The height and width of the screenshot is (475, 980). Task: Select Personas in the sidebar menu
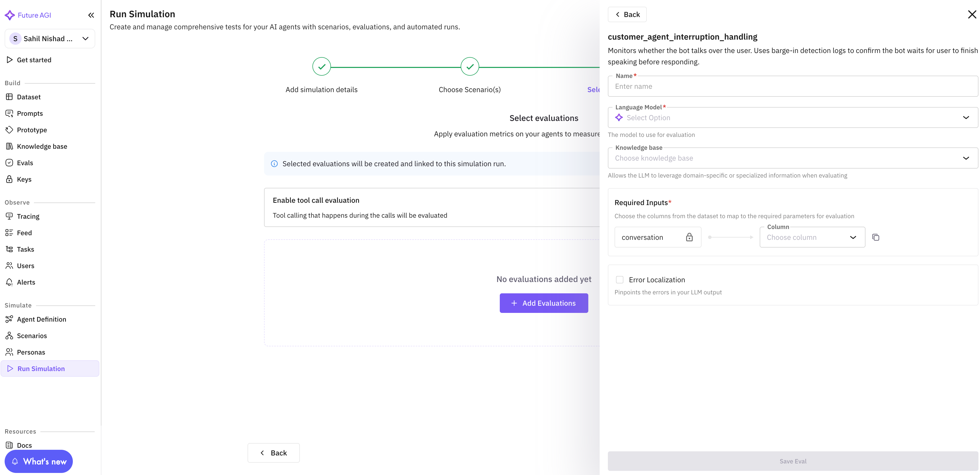pos(31,352)
